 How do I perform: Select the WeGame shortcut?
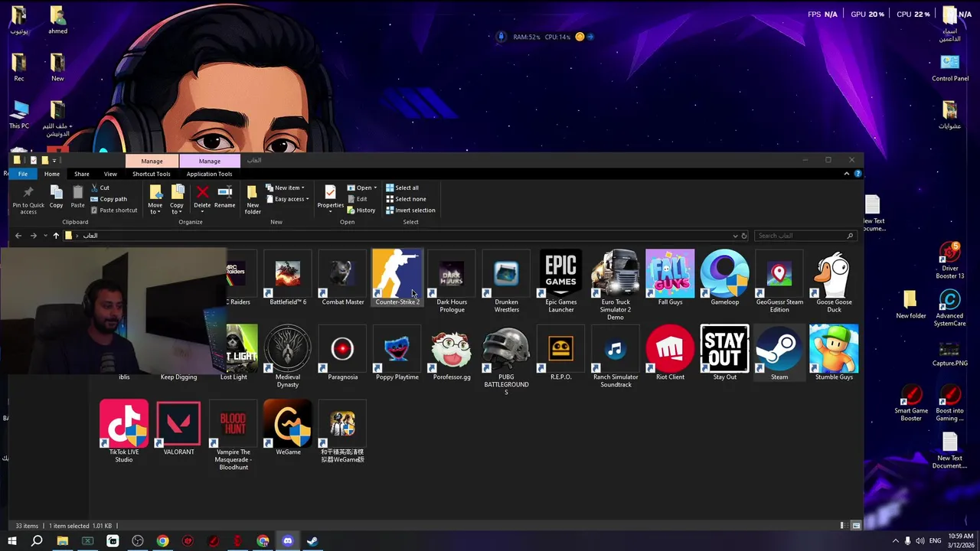288,428
